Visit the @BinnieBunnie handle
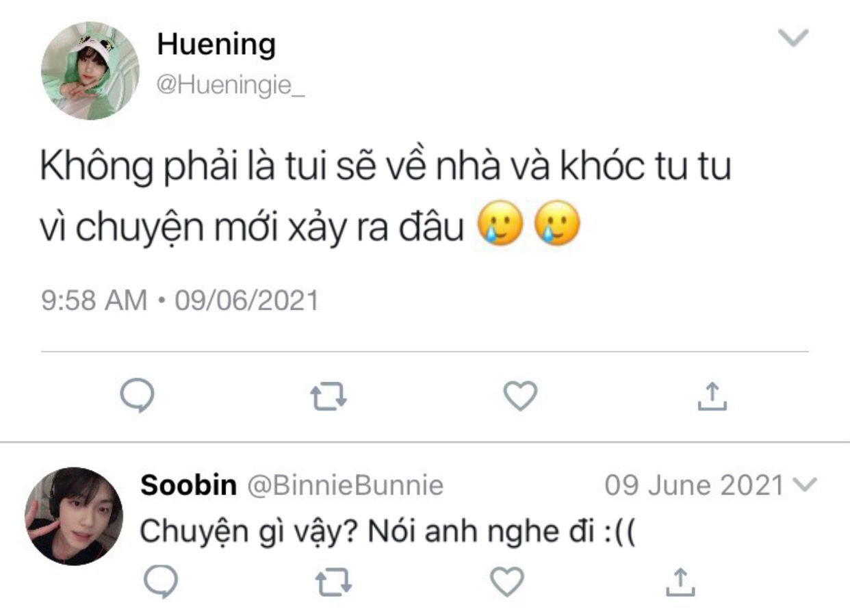This screenshot has height=616, width=850. tap(344, 485)
